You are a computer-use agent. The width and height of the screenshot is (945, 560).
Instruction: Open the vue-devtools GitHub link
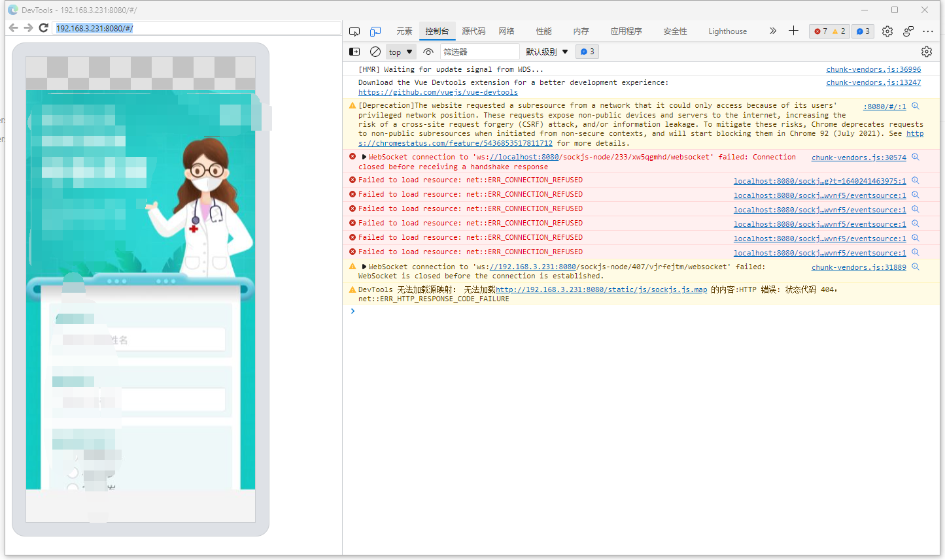(x=438, y=93)
